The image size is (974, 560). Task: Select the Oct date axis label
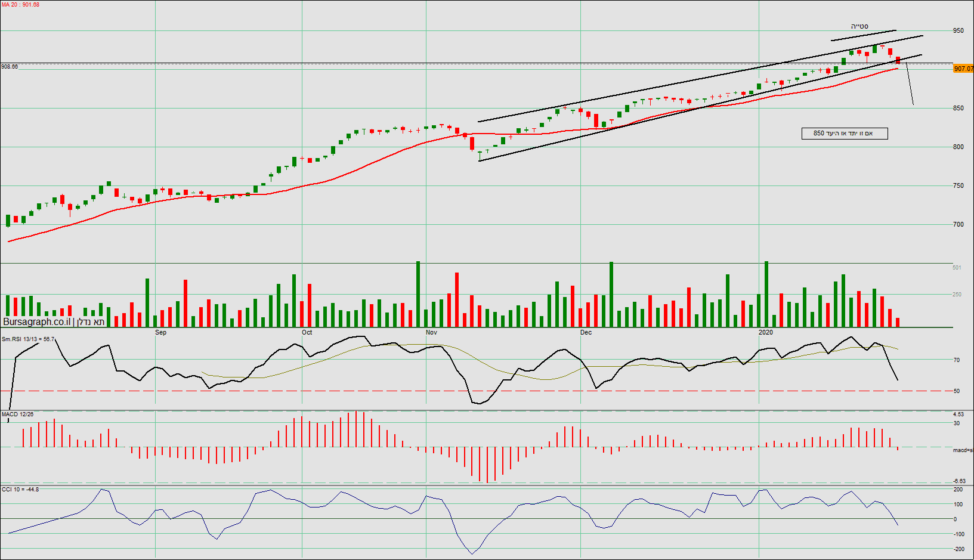pyautogui.click(x=307, y=332)
